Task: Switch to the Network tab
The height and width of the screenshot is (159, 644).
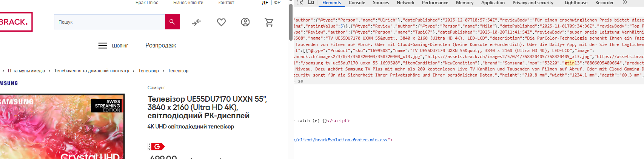Action: (405, 3)
